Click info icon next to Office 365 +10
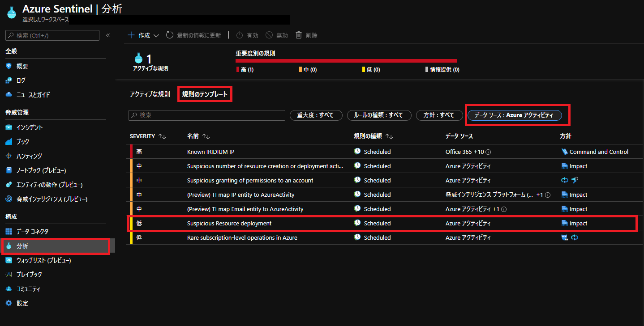 pyautogui.click(x=488, y=152)
